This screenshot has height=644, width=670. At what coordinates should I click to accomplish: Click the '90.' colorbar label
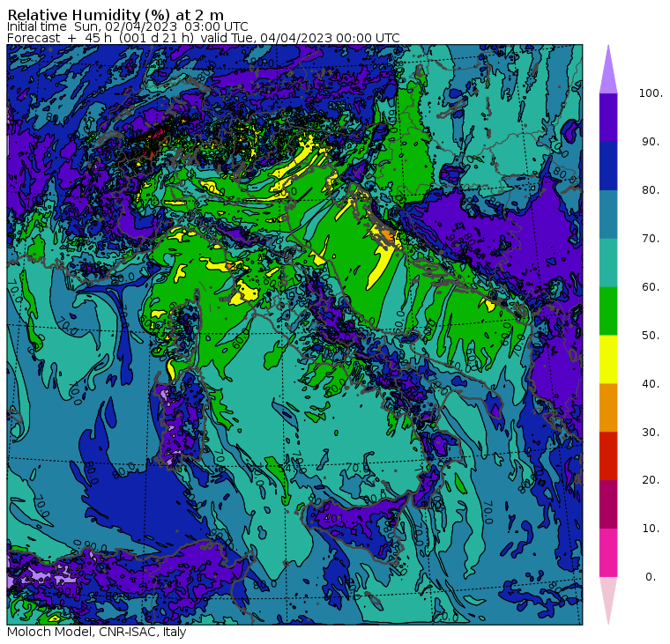coord(651,142)
